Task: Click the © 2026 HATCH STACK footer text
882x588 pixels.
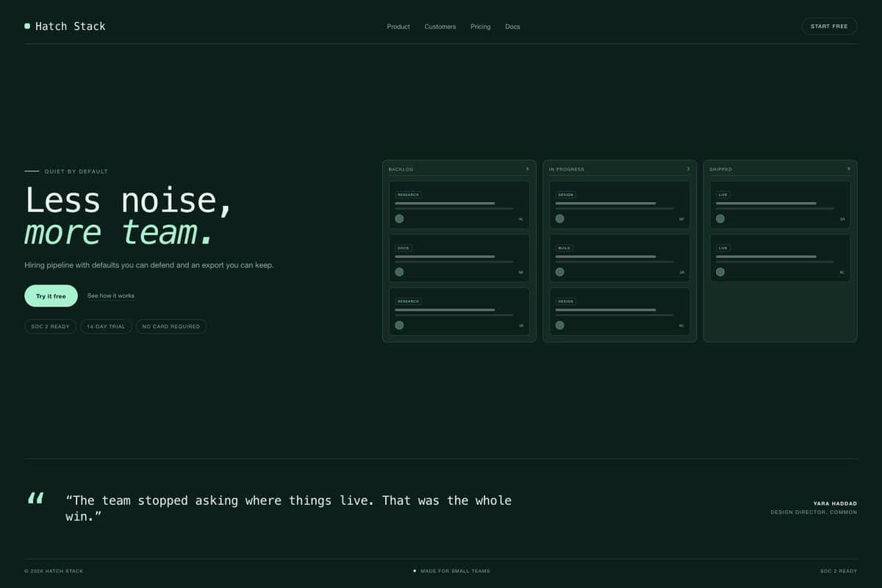Action: [x=54, y=571]
